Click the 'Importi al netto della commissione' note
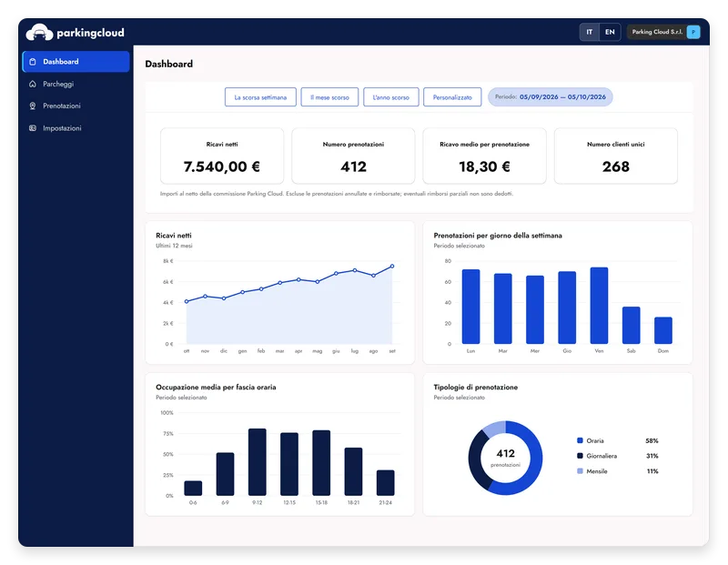The image size is (728, 565). (337, 194)
